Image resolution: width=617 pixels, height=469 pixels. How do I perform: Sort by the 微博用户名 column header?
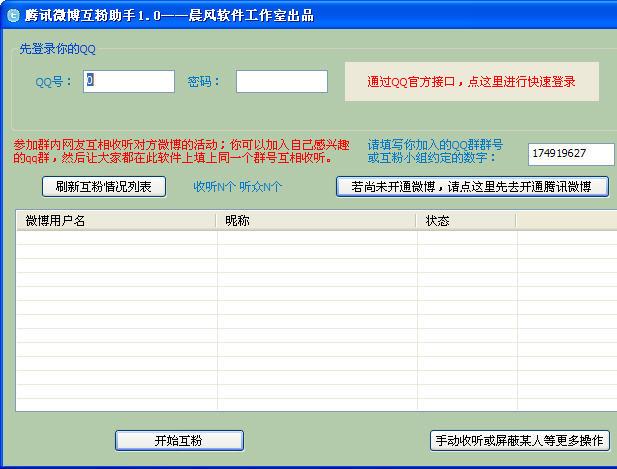click(x=116, y=221)
